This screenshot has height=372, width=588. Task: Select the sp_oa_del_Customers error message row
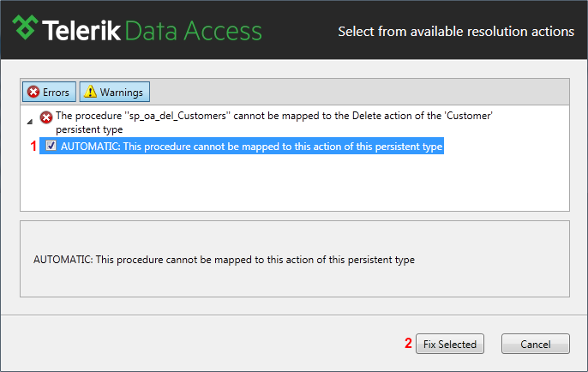pyautogui.click(x=274, y=123)
